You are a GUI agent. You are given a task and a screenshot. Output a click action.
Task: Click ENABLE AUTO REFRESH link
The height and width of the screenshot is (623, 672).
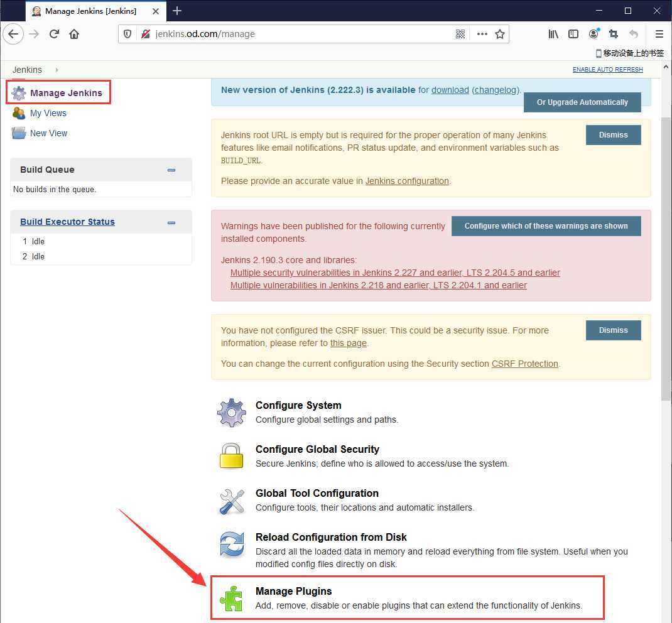[607, 70]
